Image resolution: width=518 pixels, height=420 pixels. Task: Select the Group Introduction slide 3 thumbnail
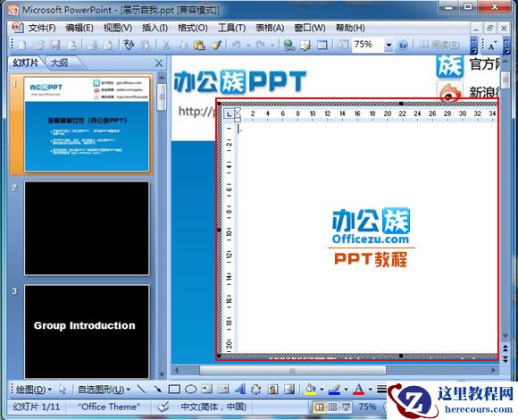pos(87,332)
